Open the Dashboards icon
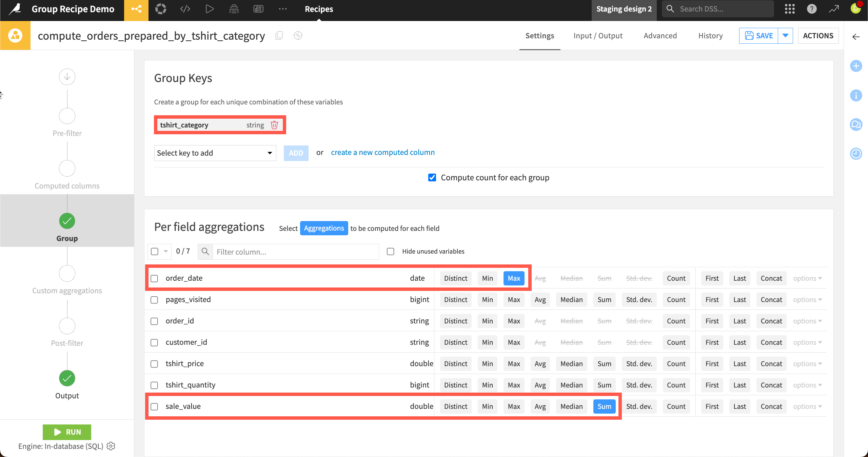The width and height of the screenshot is (868, 457). point(258,9)
